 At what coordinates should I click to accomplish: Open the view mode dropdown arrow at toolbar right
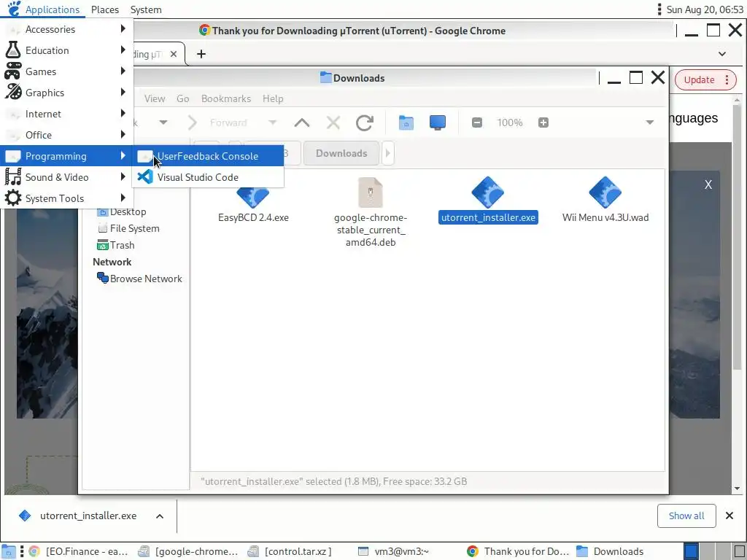tap(649, 122)
